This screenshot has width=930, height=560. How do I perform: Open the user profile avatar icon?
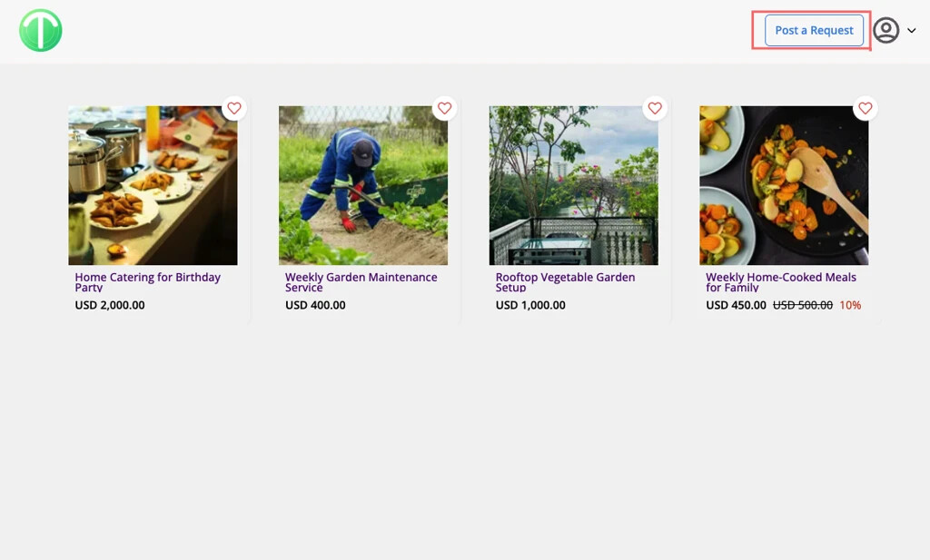point(885,30)
